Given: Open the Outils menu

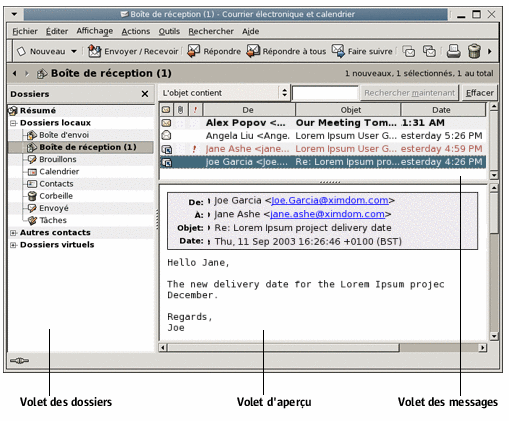Looking at the screenshot, I should pyautogui.click(x=169, y=31).
